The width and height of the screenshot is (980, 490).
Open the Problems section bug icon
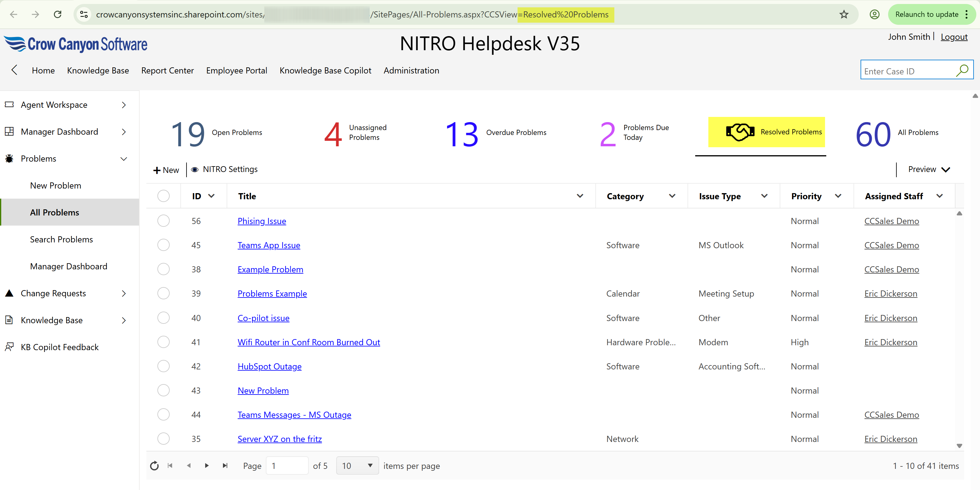9,159
